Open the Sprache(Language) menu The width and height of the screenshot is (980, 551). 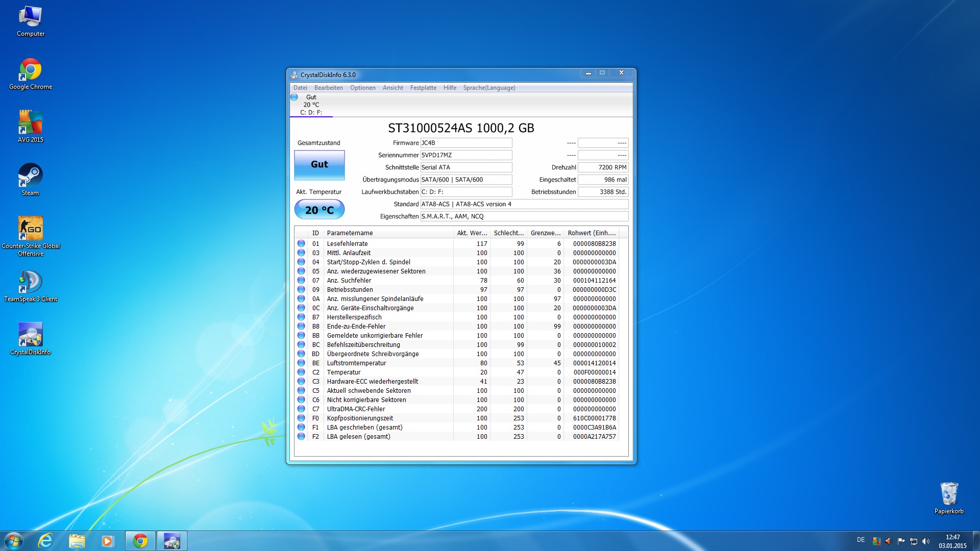[488, 88]
